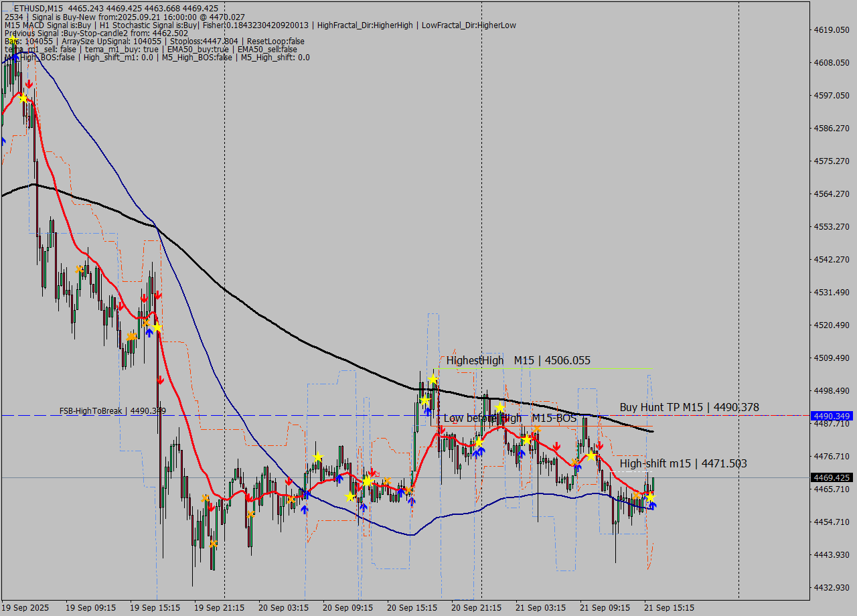Click the Low before High M15-BOS label
The width and height of the screenshot is (857, 616).
(x=510, y=418)
